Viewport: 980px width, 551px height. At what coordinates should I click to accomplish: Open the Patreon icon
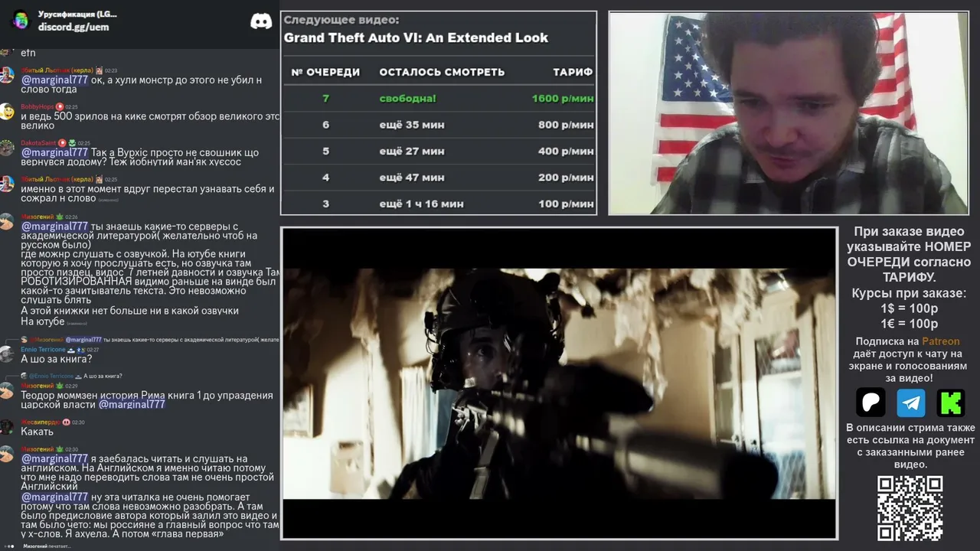871,403
